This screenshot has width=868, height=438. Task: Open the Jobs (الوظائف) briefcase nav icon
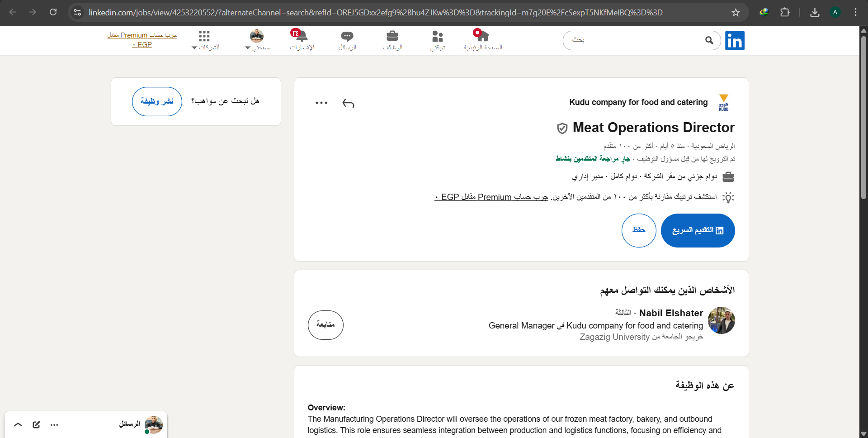coord(392,40)
